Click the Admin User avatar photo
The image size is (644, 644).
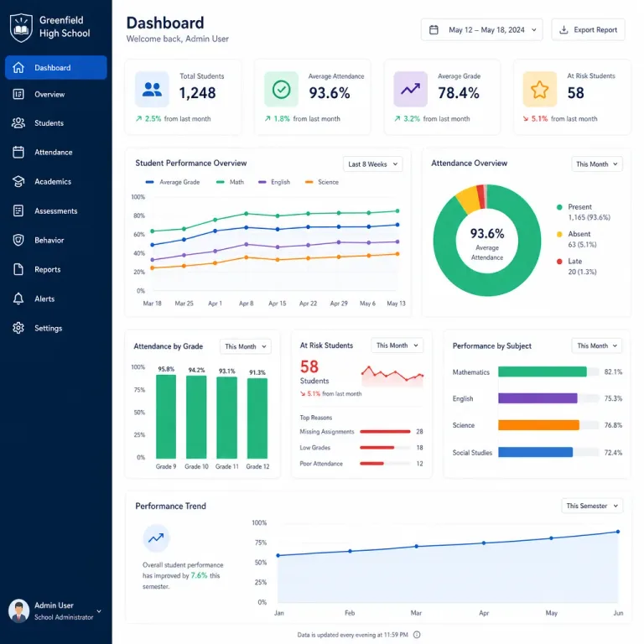(x=19, y=610)
